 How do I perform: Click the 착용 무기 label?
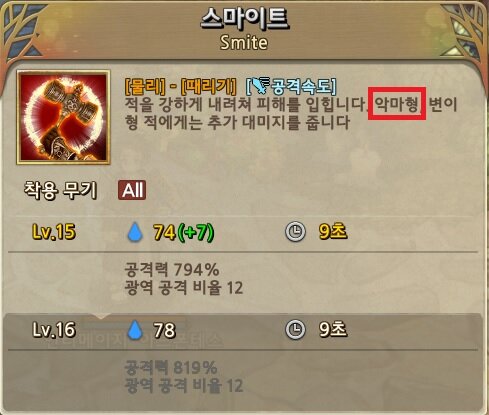tap(60, 190)
